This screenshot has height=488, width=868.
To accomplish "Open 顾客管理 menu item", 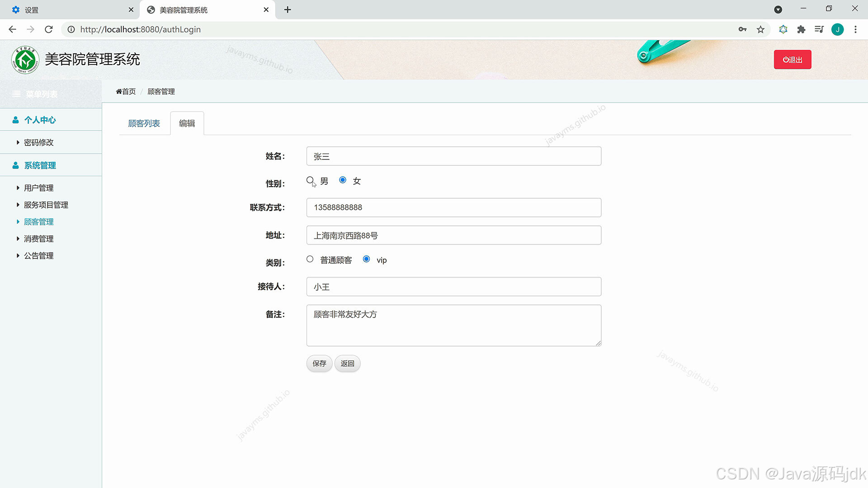I will point(39,222).
